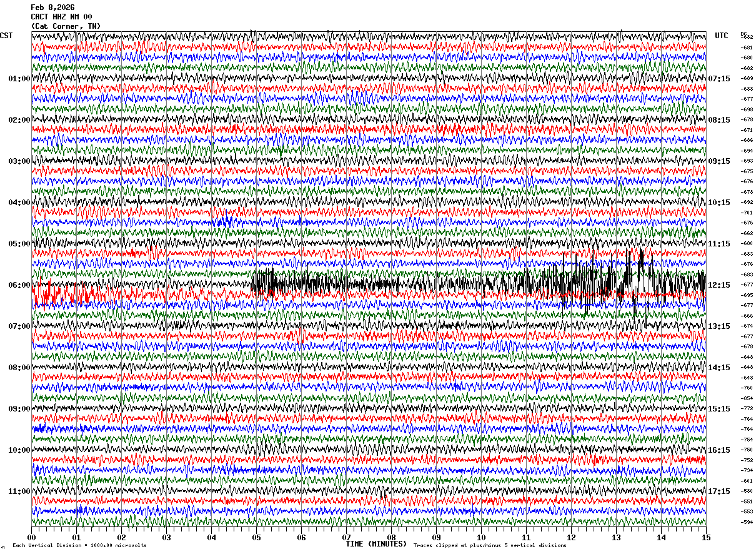Screen dimensions: 756x554
Task: Click the large black seismic event on the 06:00 trace
Action: (x=479, y=285)
